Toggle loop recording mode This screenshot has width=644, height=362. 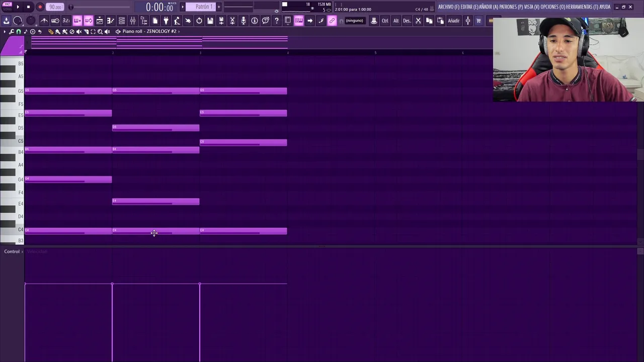pos(88,21)
